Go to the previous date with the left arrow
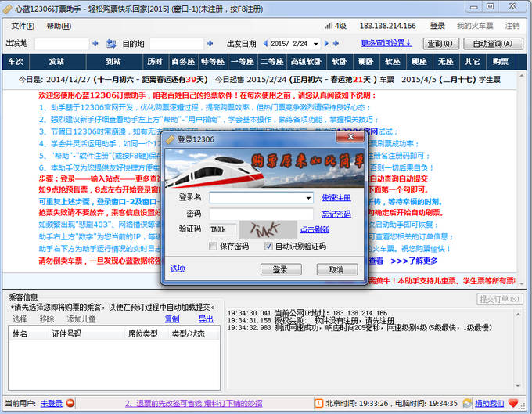Viewport: 532px width, 414px height. pyautogui.click(x=265, y=44)
